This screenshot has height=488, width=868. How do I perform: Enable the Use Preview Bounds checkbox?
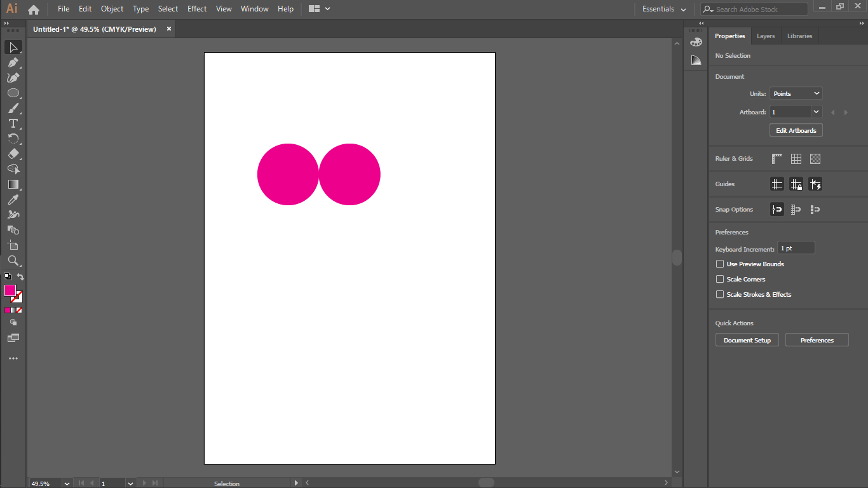click(719, 264)
